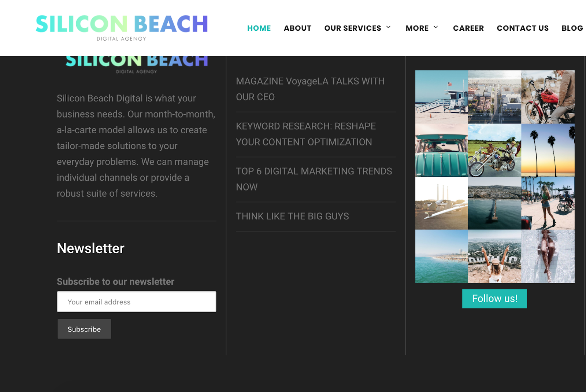Open the red motorcycle photo thumbnail

548,97
